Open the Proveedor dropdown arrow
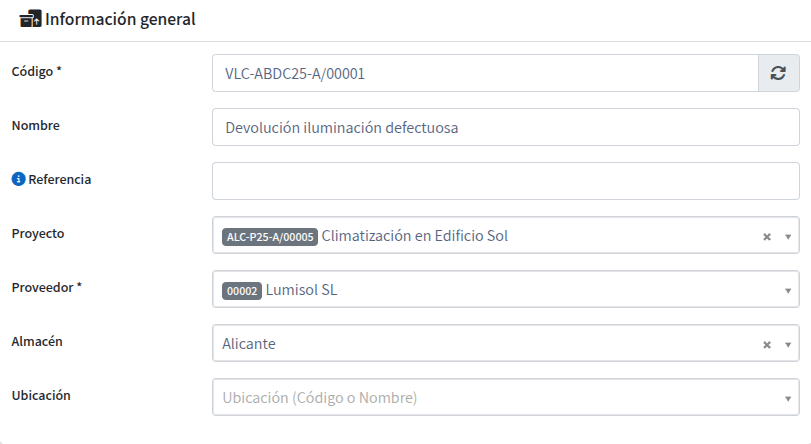This screenshot has height=444, width=811. click(x=788, y=290)
